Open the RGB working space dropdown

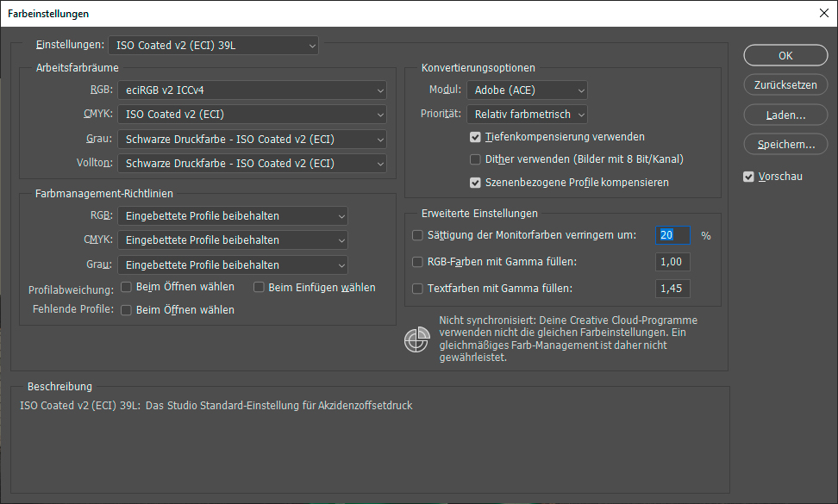pos(252,90)
